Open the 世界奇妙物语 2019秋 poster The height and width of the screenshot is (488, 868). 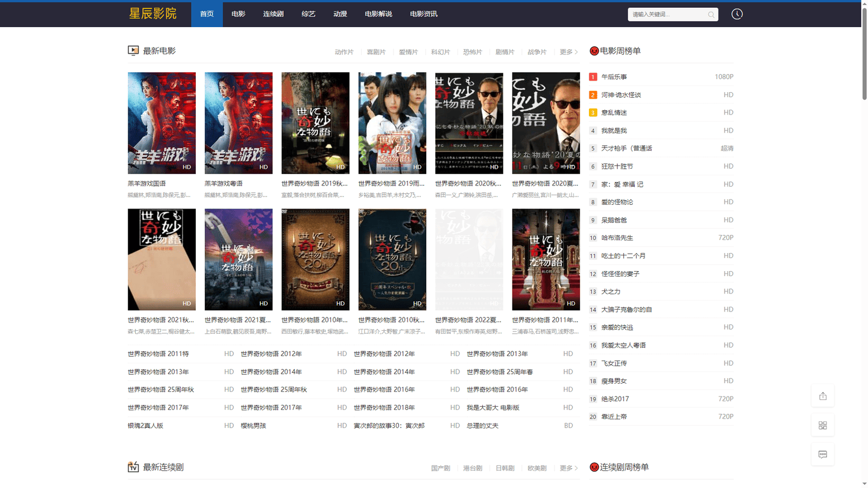tap(315, 123)
